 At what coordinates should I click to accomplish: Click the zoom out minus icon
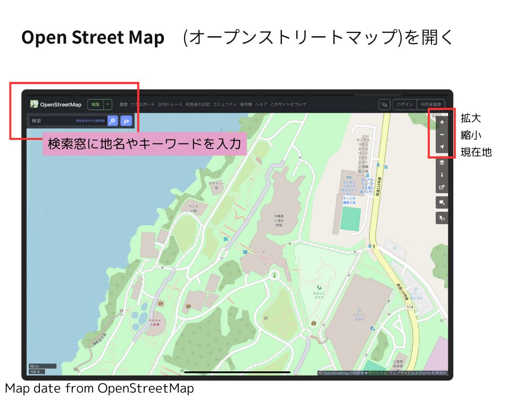pyautogui.click(x=442, y=136)
